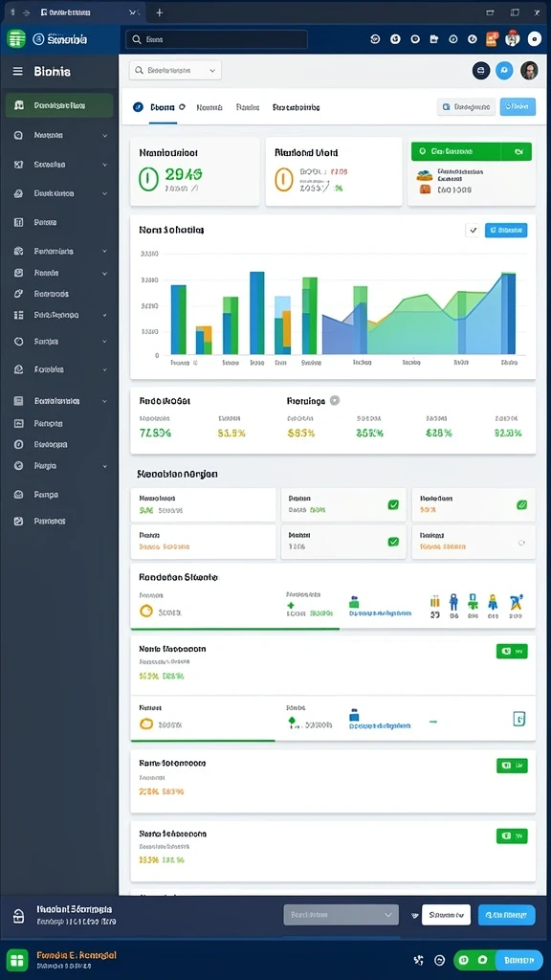Select the last item in the sidebar list
Viewport: 551px width, 980px height.
[60, 521]
